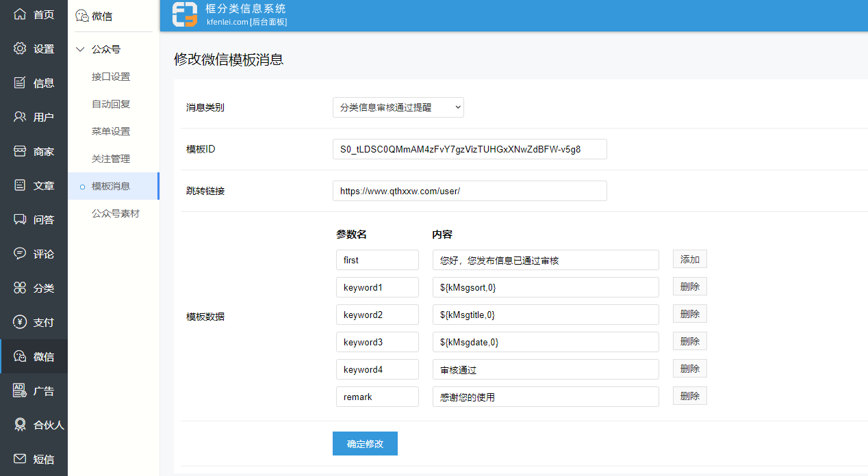Viewport: 868px width, 476px height.
Task: Click the advertisement AD icon
Action: pos(20,391)
